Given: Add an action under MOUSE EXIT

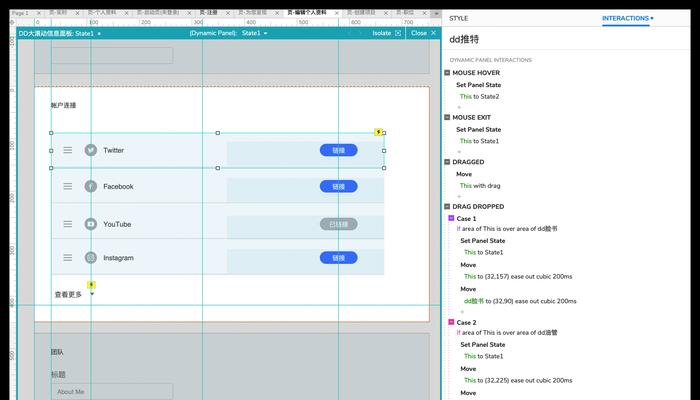Looking at the screenshot, I should click(x=459, y=152).
